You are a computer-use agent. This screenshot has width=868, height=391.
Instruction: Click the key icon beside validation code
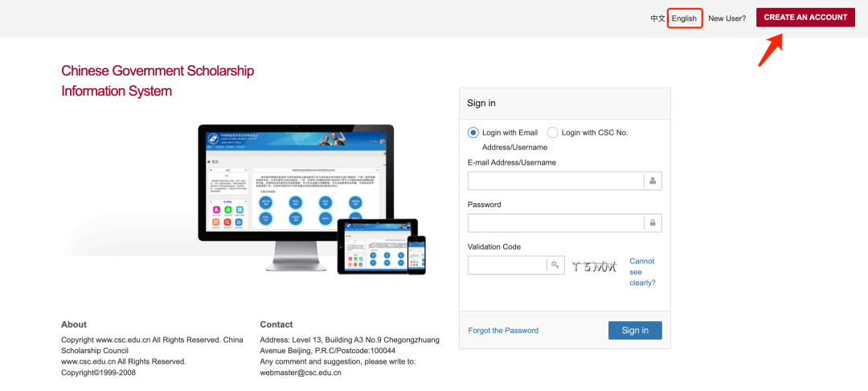556,265
